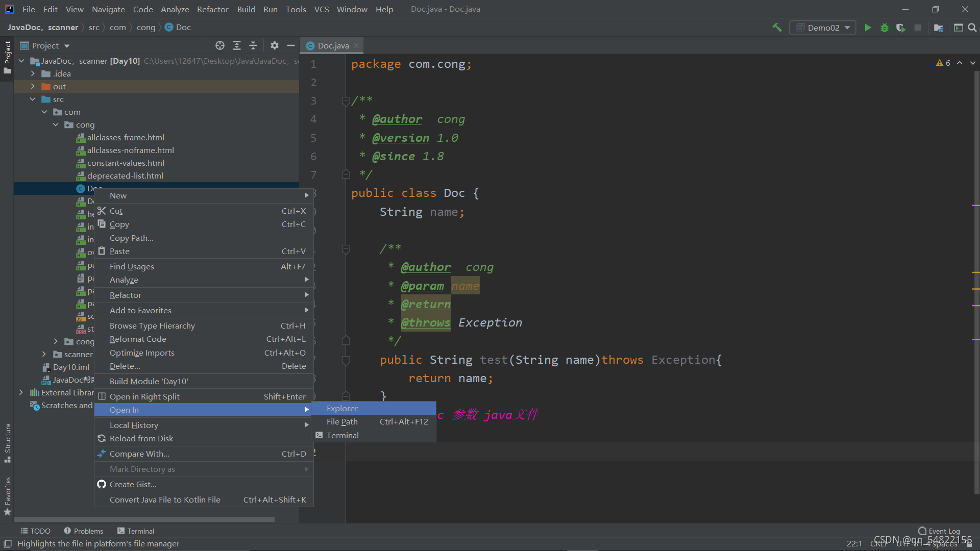This screenshot has height=551, width=980.
Task: Click Expand All icon in Project panel
Action: pos(237,45)
